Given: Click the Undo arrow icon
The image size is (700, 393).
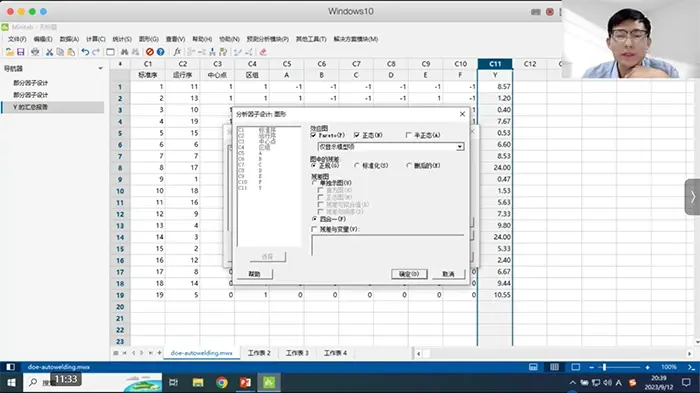Looking at the screenshot, I should click(x=85, y=52).
